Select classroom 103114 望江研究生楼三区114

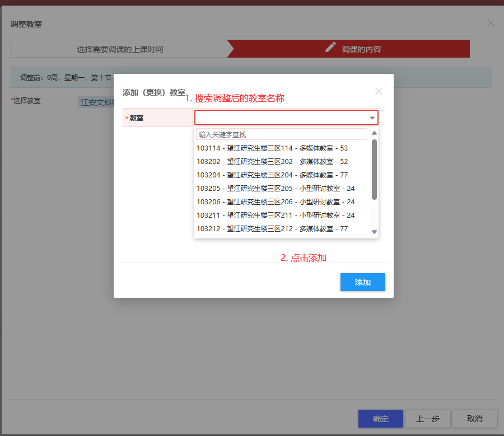272,148
